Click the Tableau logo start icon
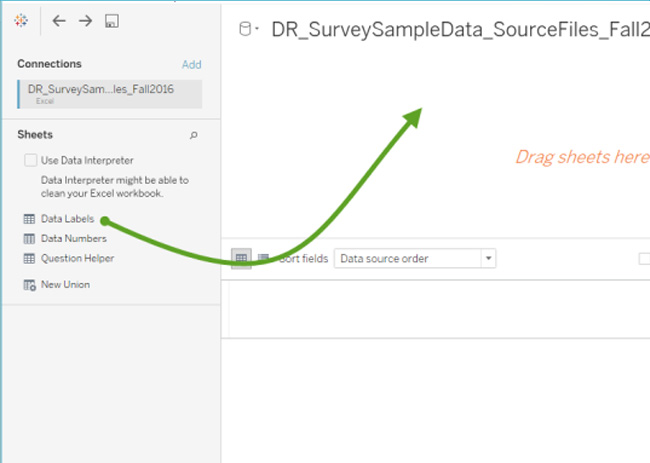Viewport: 650px width, 463px height. pos(22,21)
